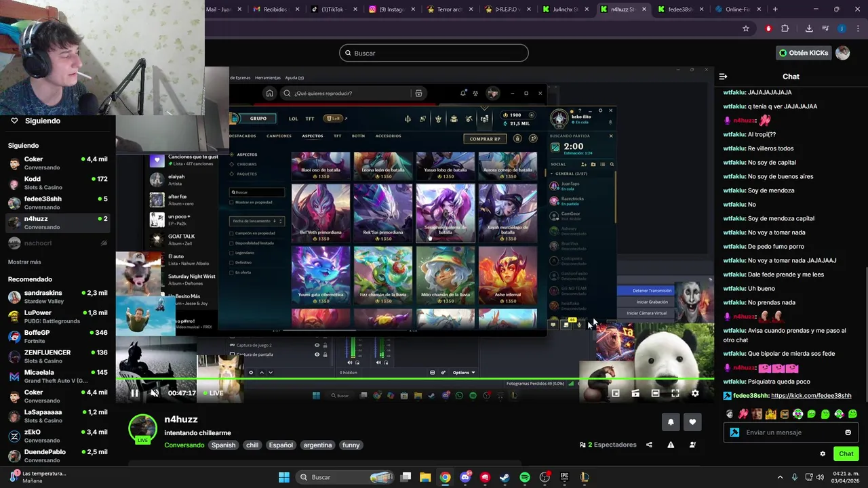868x488 pixels.
Task: Open the Kick account avatar menu
Action: click(x=843, y=53)
